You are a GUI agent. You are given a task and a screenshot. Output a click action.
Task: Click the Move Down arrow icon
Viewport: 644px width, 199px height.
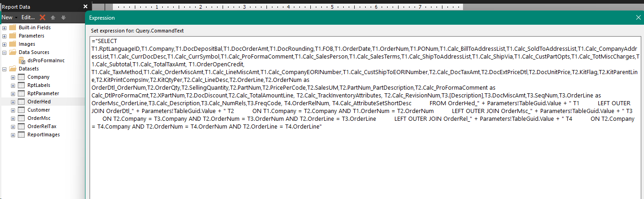point(63,17)
